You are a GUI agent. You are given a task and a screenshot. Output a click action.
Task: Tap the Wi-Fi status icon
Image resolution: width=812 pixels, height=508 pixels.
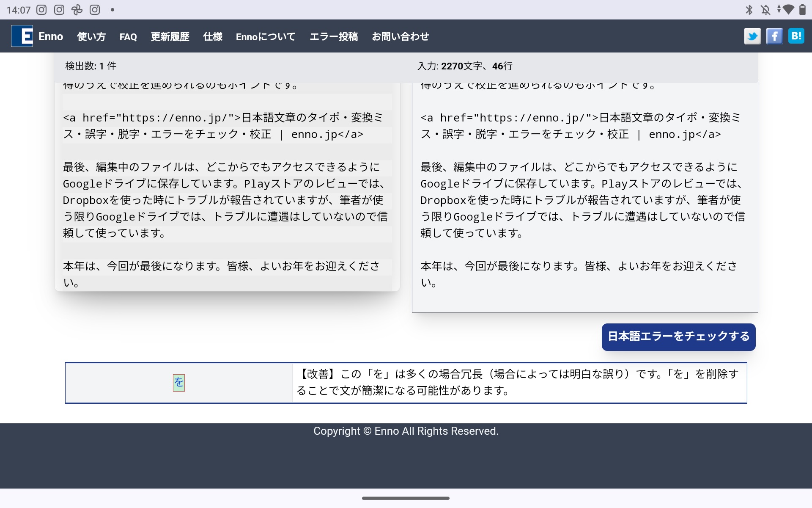(x=788, y=10)
